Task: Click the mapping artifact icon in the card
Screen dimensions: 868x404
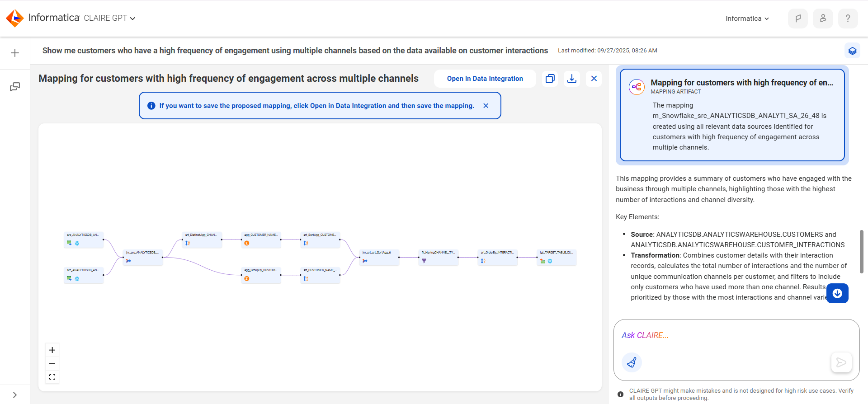Action: coord(637,87)
